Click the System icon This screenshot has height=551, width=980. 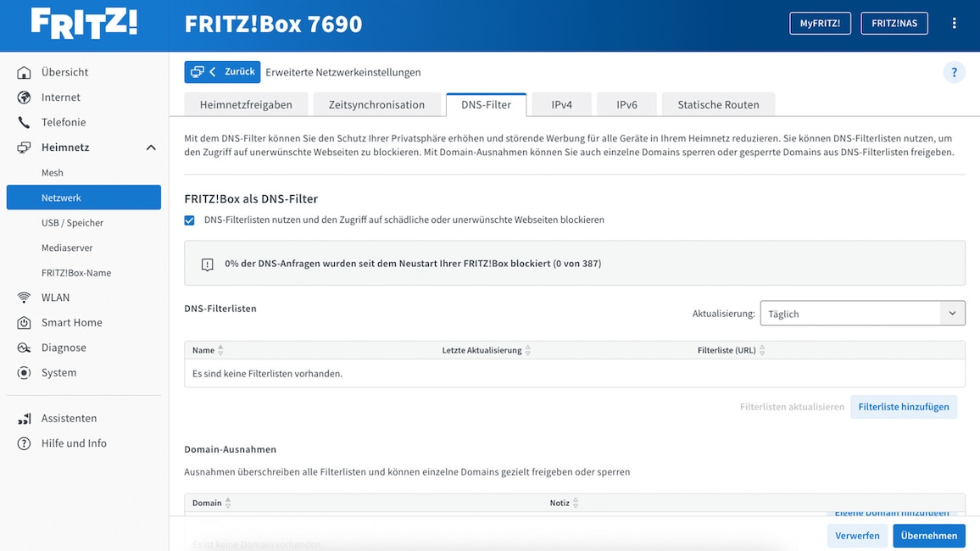coord(24,372)
